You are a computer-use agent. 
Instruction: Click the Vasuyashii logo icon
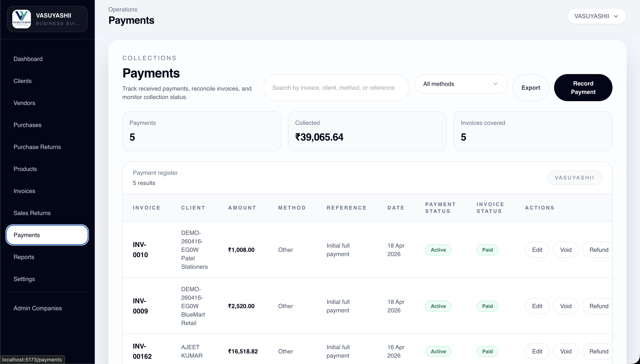pyautogui.click(x=22, y=19)
